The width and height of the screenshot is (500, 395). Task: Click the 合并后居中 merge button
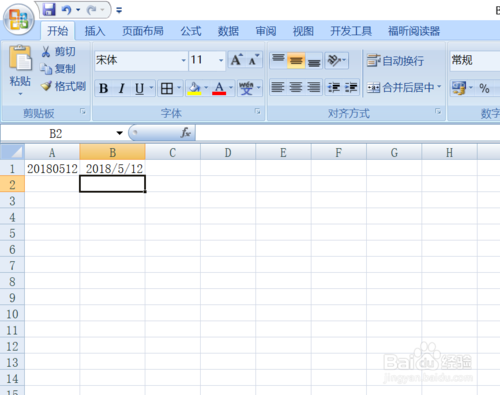(404, 88)
